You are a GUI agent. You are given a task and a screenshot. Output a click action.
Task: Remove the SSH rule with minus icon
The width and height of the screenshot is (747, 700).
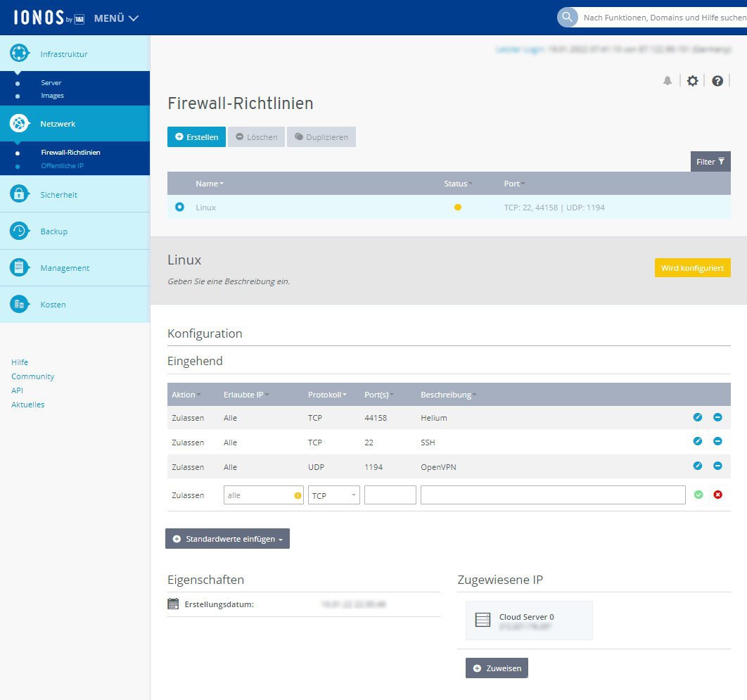pos(717,441)
